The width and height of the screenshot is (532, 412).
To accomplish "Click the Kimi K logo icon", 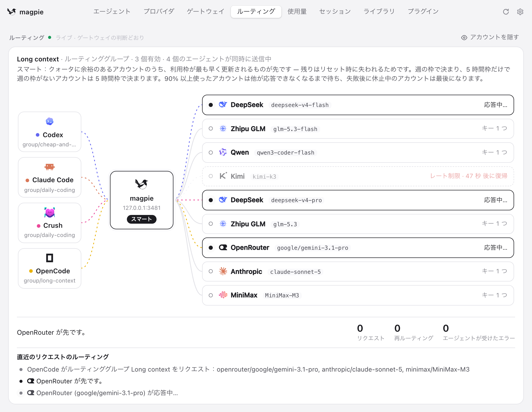I will click(x=223, y=176).
